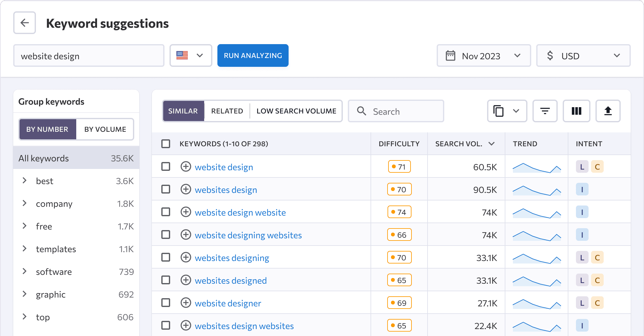The width and height of the screenshot is (644, 336).
Task: Click the Difficulty column header
Action: click(399, 144)
